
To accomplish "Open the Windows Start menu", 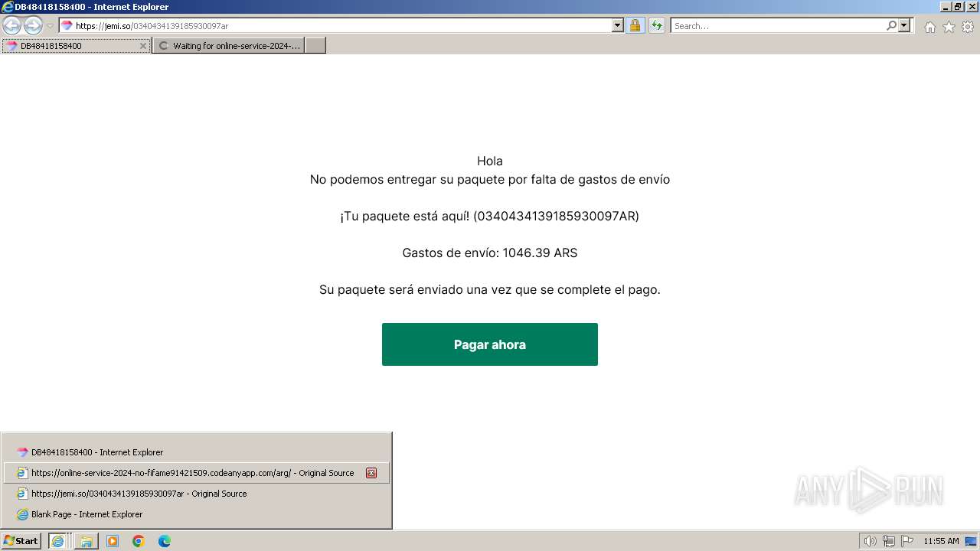I will coord(21,541).
